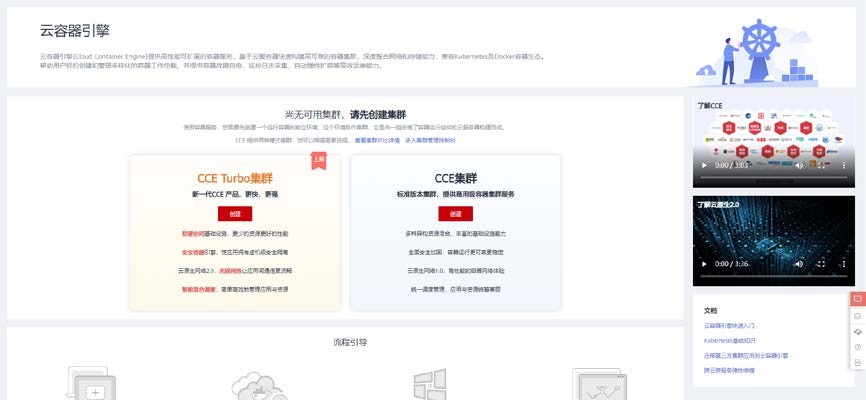Open three-dot menu on 了解云原生2.0 video
This screenshot has height=400, width=866.
[843, 264]
